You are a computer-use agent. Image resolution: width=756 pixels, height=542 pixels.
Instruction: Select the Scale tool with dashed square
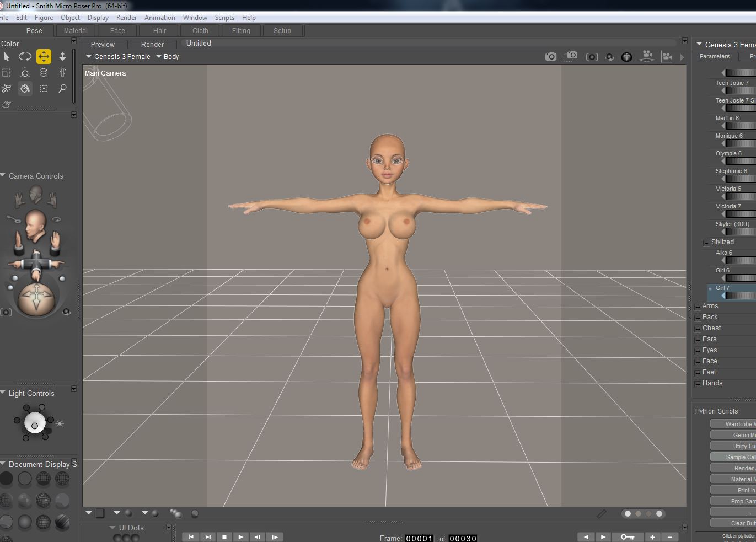[7, 72]
